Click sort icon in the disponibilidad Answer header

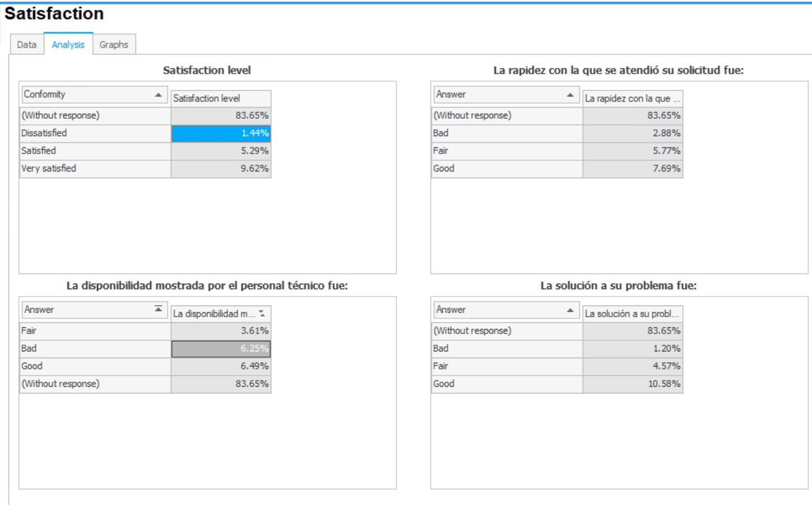coord(158,309)
